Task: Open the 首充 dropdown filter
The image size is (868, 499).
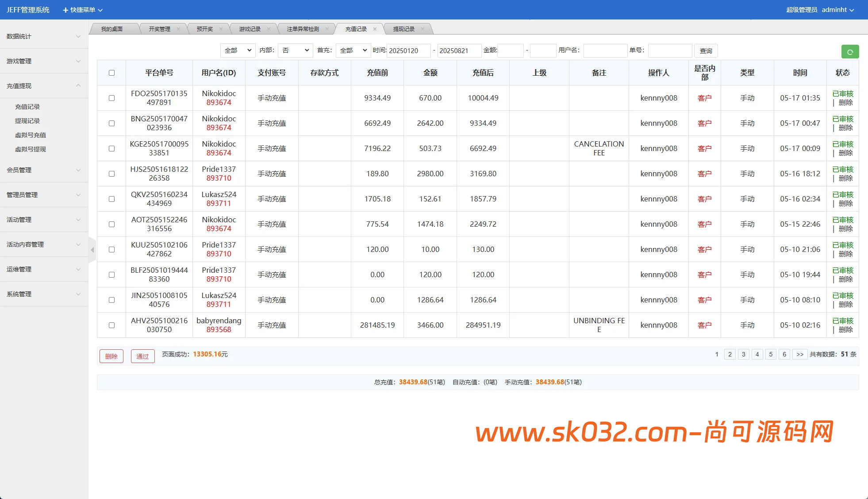Action: click(353, 50)
